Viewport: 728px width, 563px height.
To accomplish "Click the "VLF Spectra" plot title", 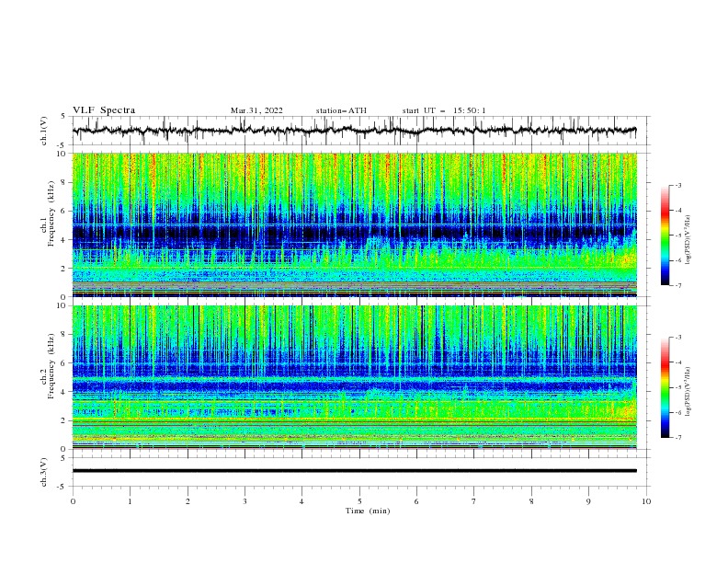I will pos(104,110).
